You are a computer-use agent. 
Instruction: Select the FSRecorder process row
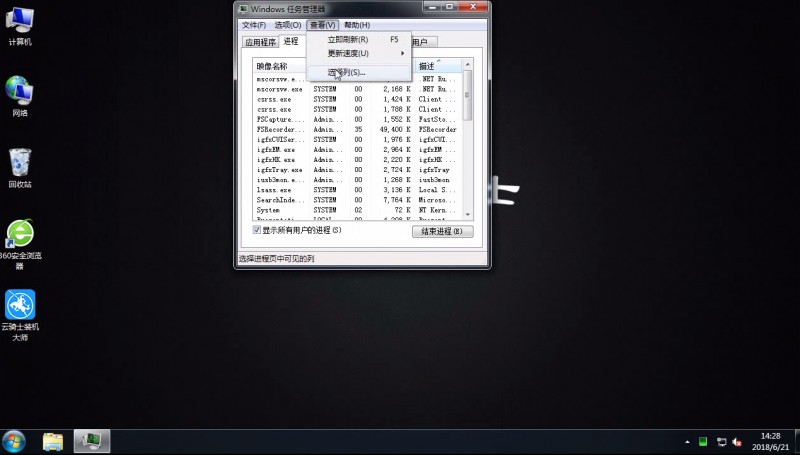[x=358, y=130]
